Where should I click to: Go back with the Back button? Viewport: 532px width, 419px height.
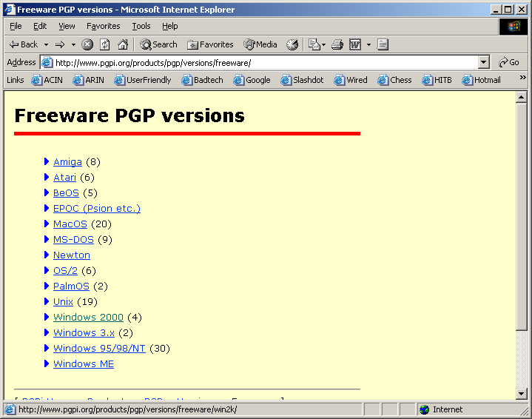[24, 44]
